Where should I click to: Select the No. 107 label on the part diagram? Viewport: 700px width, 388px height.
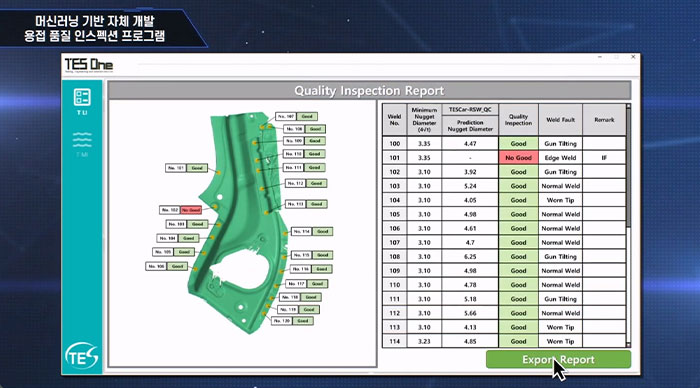point(296,117)
